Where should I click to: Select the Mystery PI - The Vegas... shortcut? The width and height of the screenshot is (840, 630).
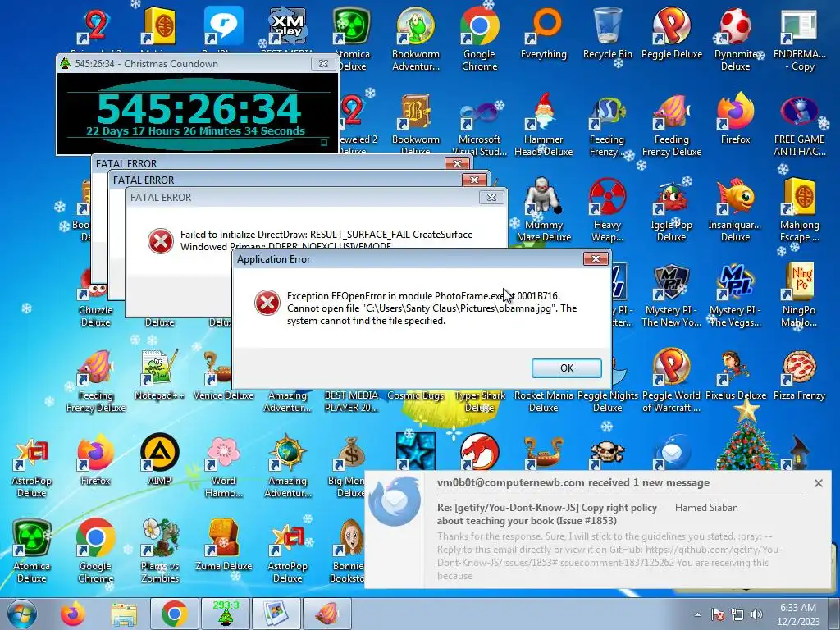[735, 294]
